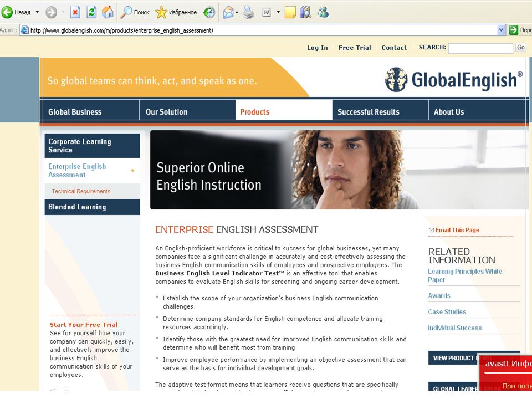Image resolution: width=532 pixels, height=399 pixels.
Task: Open Blended Learning sidebar item
Action: click(x=93, y=207)
